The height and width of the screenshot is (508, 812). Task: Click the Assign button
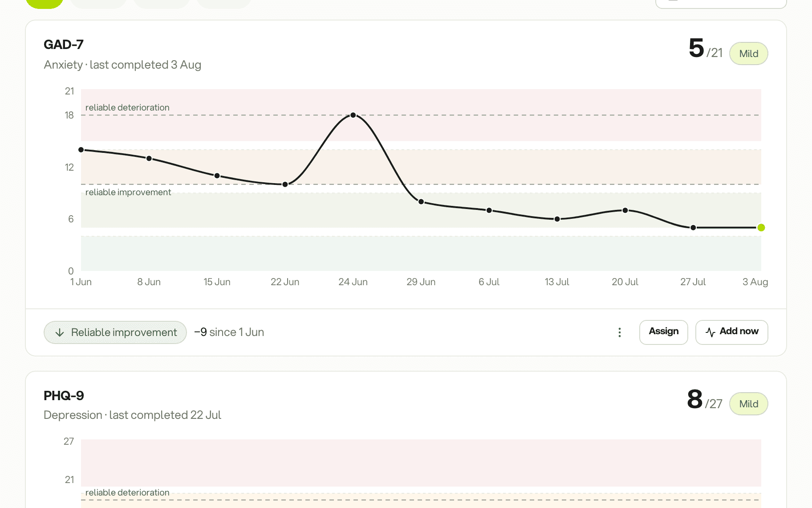pos(663,332)
